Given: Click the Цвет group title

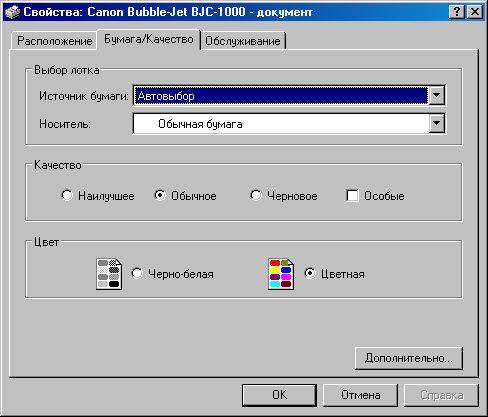Looking at the screenshot, I should point(46,242).
